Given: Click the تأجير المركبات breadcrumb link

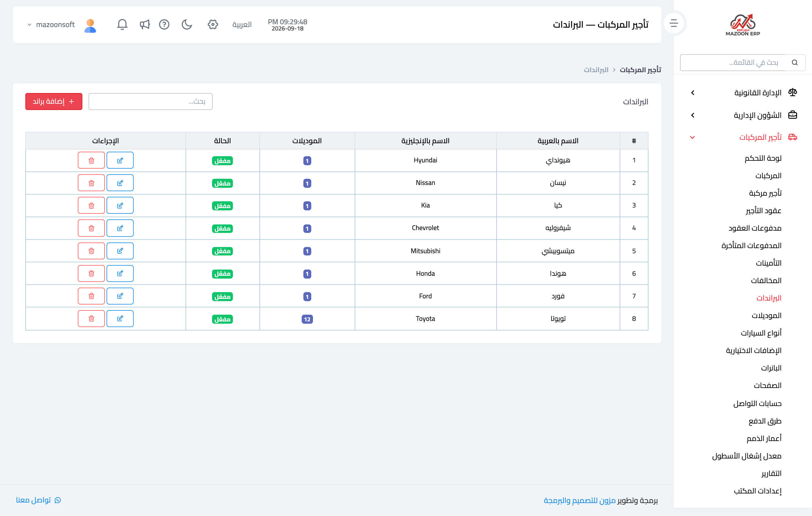Looking at the screenshot, I should pyautogui.click(x=640, y=70).
